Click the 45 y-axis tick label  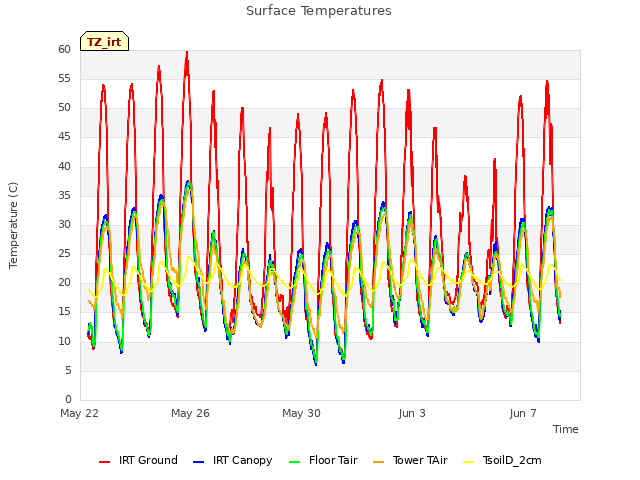click(x=64, y=137)
